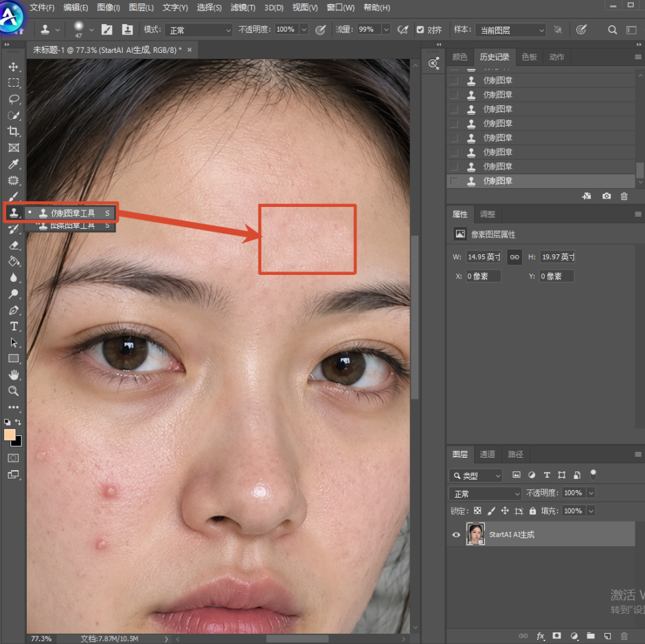Open the 不透明度 slider dropdown in options bar
This screenshot has width=645, height=644.
click(x=304, y=30)
